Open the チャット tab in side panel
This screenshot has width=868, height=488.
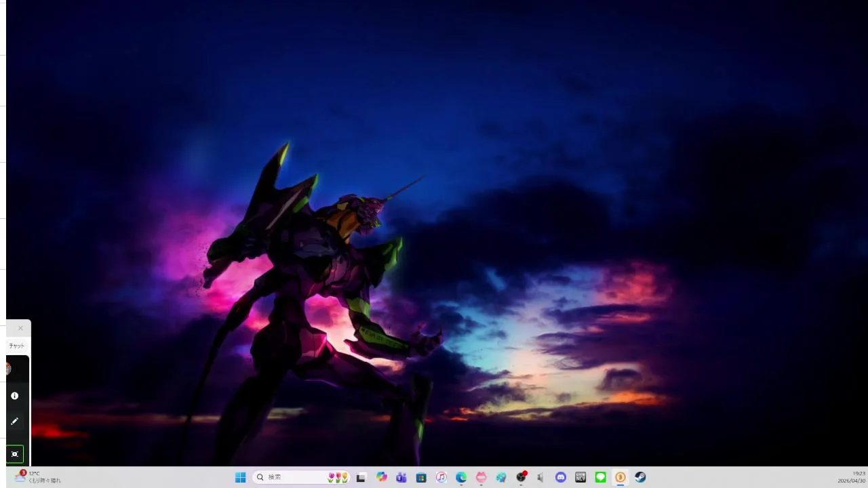(x=16, y=346)
